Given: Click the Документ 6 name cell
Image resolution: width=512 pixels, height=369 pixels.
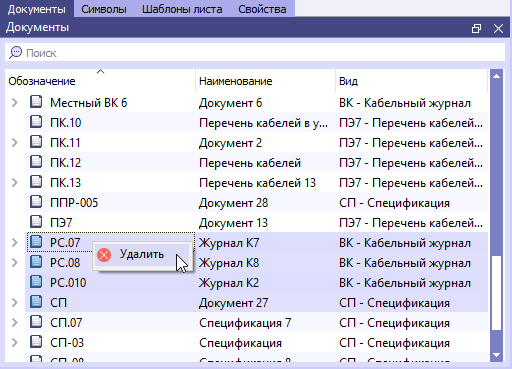Looking at the screenshot, I should tap(231, 103).
